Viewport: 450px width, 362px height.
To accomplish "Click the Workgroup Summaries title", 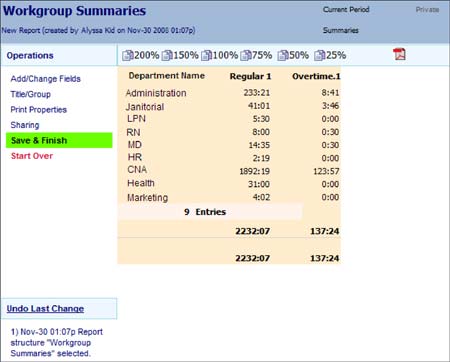I will click(74, 11).
